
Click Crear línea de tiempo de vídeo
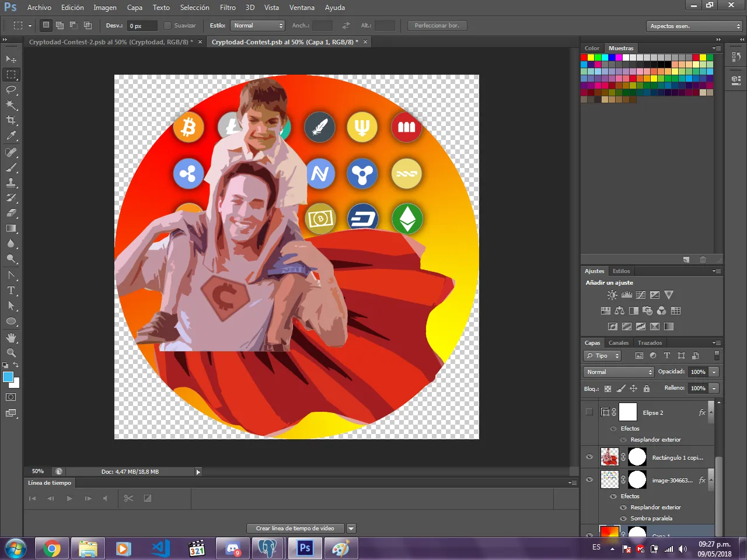(295, 528)
